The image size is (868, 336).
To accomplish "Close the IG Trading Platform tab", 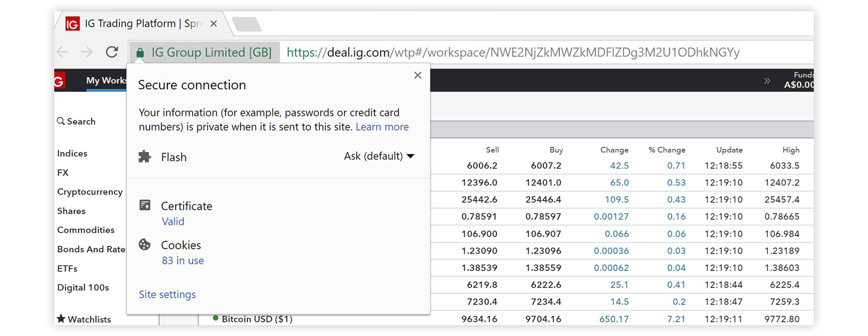I will click(213, 24).
